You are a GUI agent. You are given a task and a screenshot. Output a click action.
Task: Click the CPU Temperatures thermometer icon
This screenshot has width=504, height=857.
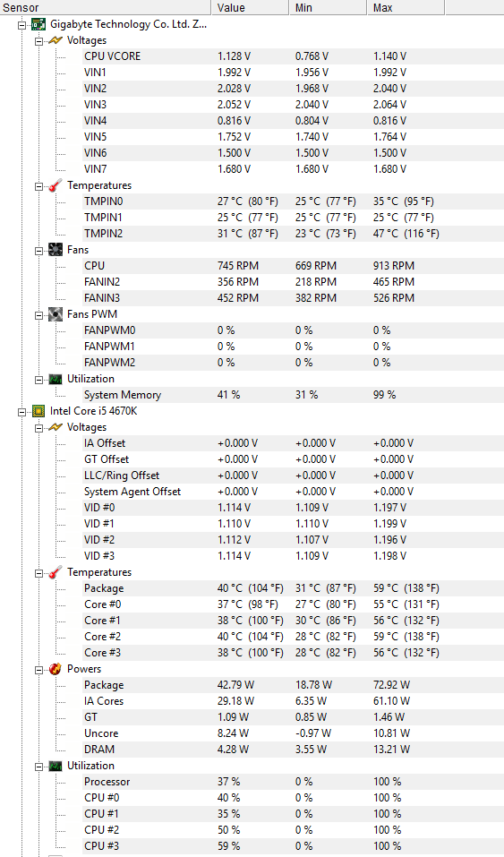tap(56, 573)
